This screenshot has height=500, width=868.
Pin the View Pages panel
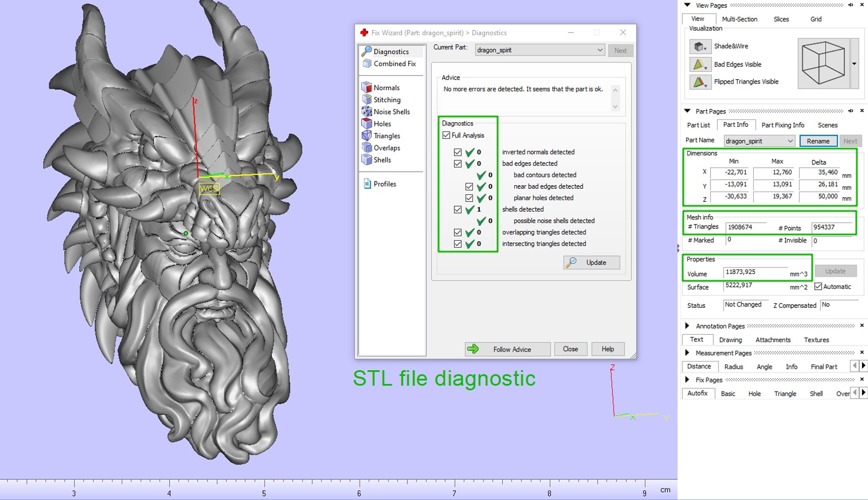(x=850, y=5)
